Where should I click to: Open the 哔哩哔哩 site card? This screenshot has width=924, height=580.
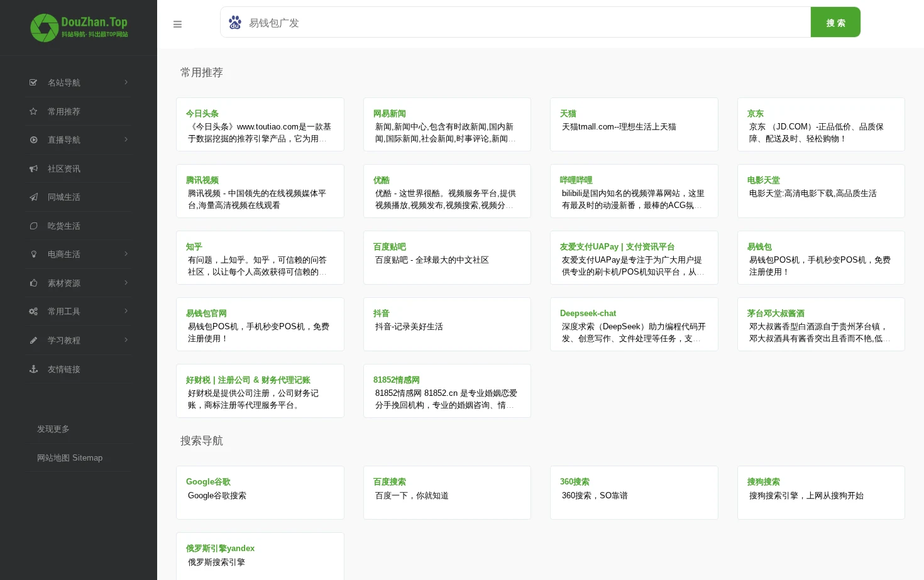coord(634,191)
